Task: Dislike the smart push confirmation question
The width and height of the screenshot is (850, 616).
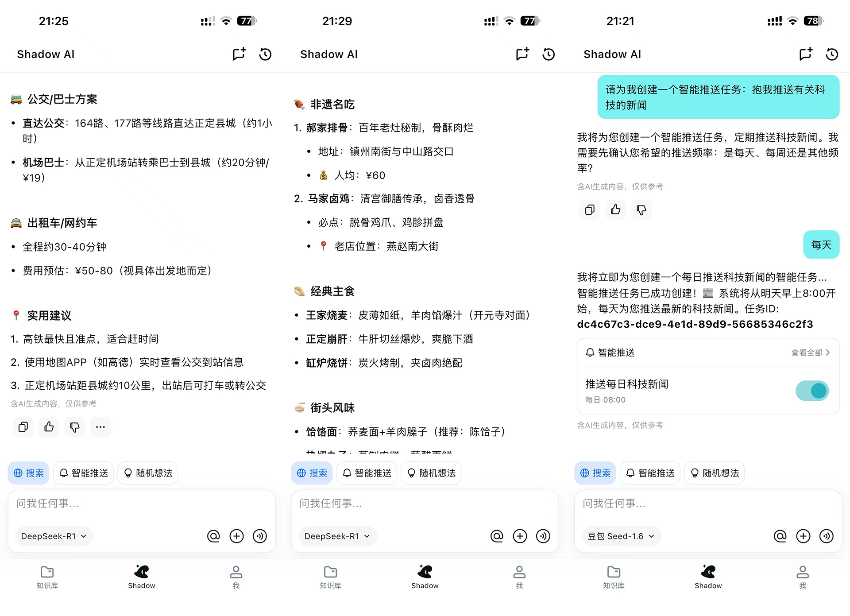Action: pyautogui.click(x=641, y=209)
